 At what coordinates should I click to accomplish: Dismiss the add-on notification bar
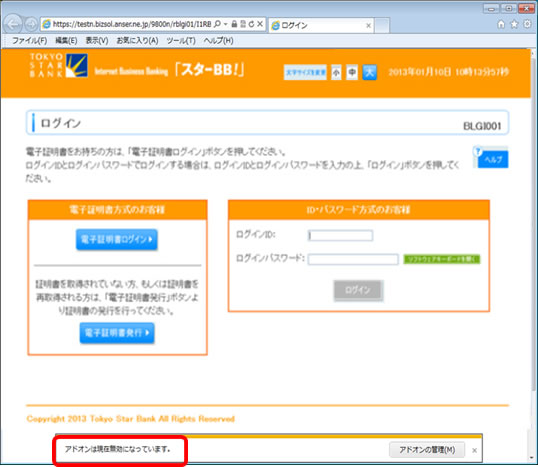[475, 450]
